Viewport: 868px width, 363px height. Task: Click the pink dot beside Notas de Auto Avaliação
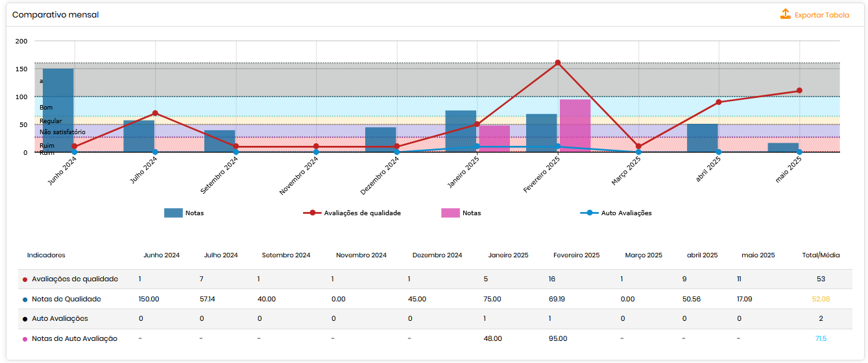(x=25, y=339)
